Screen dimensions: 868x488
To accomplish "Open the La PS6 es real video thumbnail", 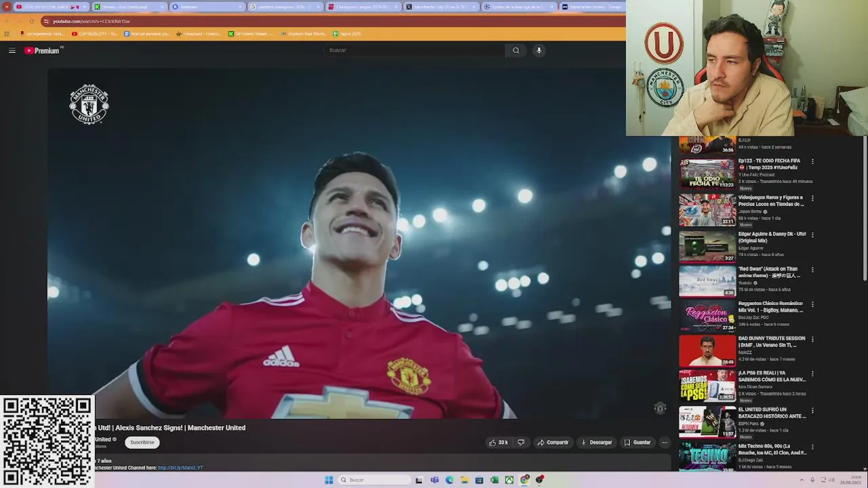I will (707, 386).
